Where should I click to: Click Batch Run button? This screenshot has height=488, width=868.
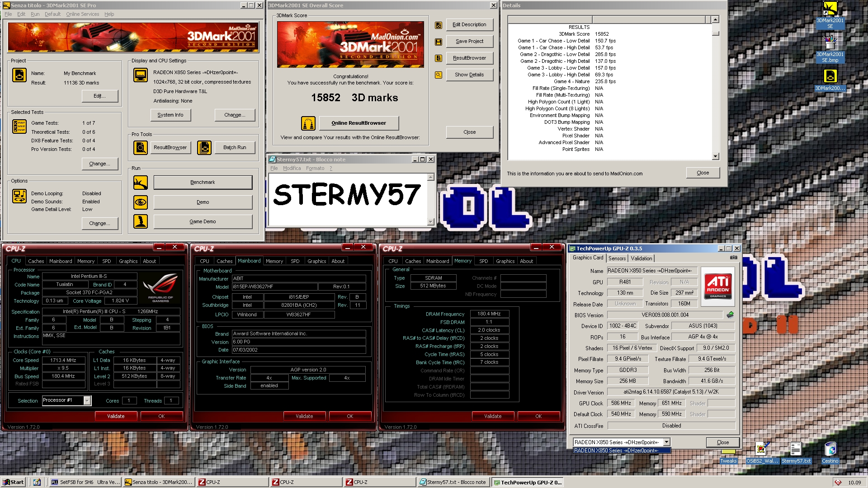coord(235,148)
